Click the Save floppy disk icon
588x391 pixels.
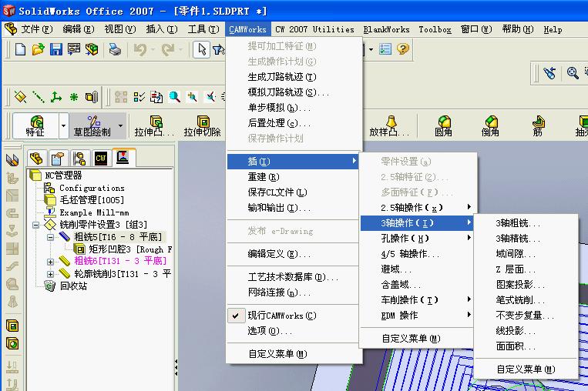coord(56,49)
